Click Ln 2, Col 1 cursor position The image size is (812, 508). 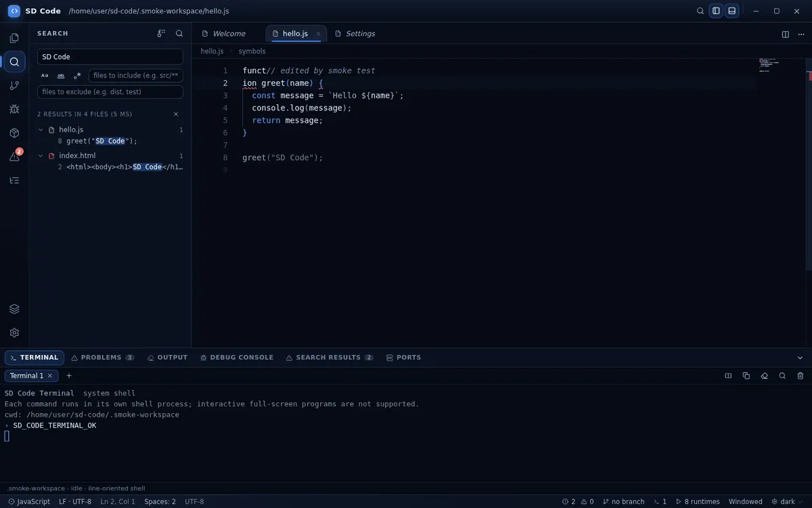[x=118, y=501]
